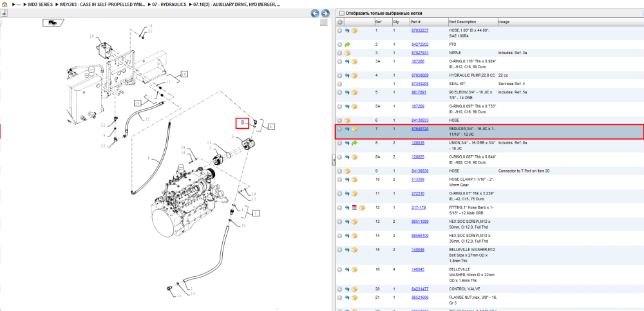Open part number link for Ref 1 HOSE
The height and width of the screenshot is (311, 644).
420,30
